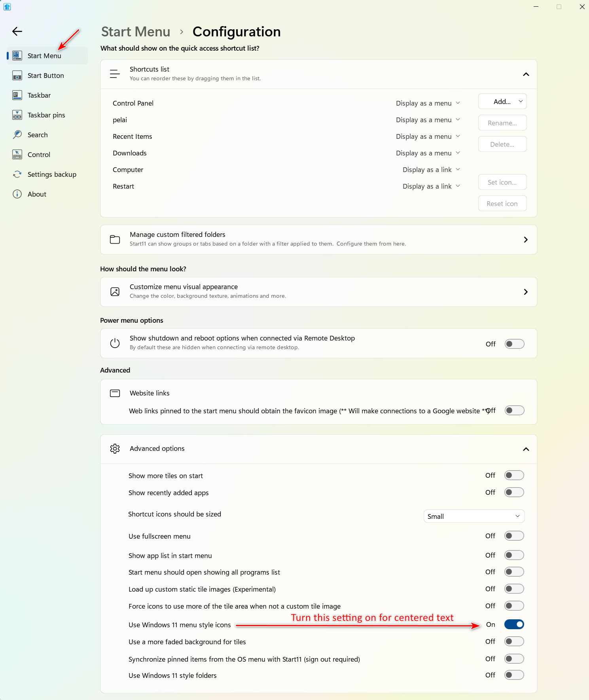
Task: Select the pelai shortcut row
Action: pyautogui.click(x=287, y=120)
